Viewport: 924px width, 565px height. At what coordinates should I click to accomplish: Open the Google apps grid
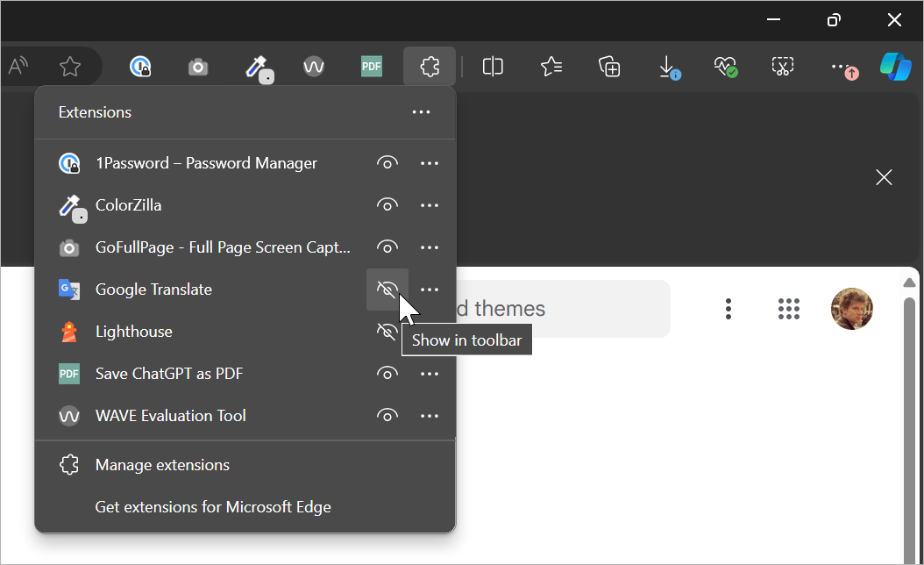pos(788,309)
